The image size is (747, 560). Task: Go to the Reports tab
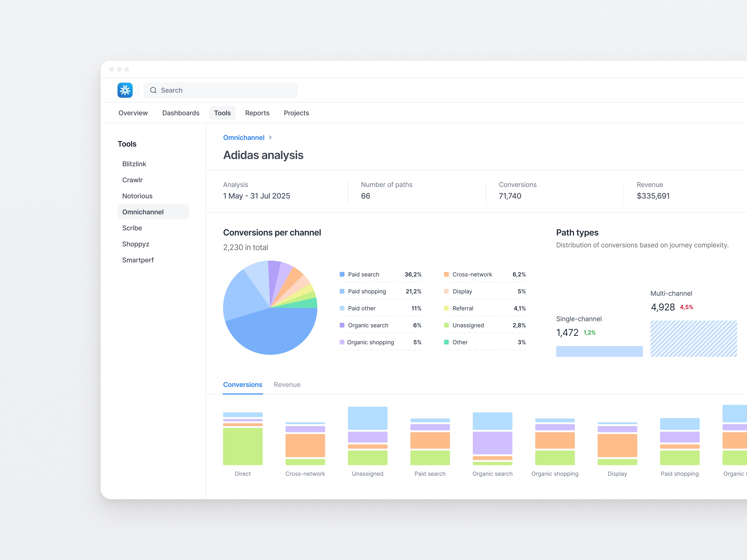(x=257, y=113)
